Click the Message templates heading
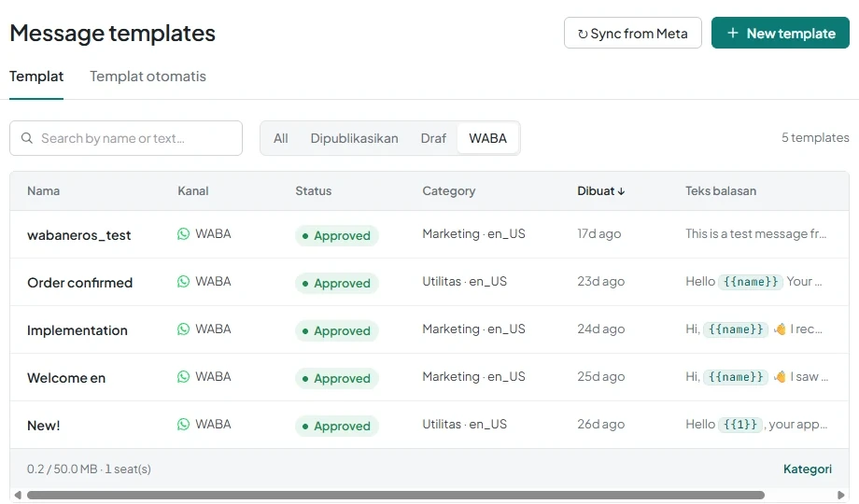 112,34
